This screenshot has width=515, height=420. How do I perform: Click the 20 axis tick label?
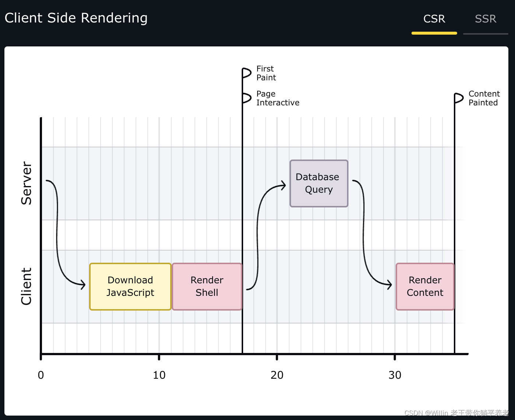tap(277, 375)
